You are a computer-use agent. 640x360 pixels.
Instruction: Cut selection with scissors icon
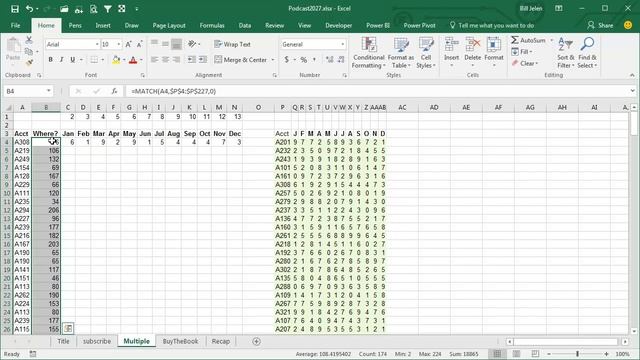tap(29, 40)
